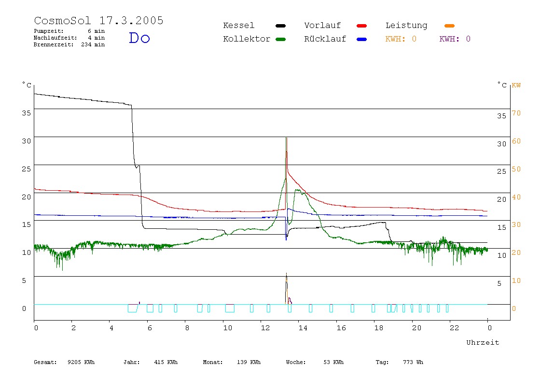Click the orange "KWH: 0" readout

click(x=401, y=39)
